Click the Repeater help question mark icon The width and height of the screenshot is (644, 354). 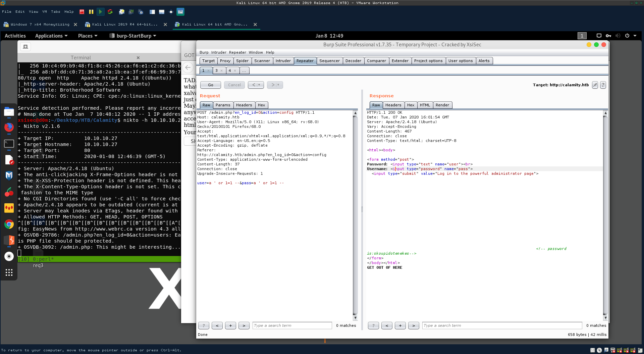[603, 85]
